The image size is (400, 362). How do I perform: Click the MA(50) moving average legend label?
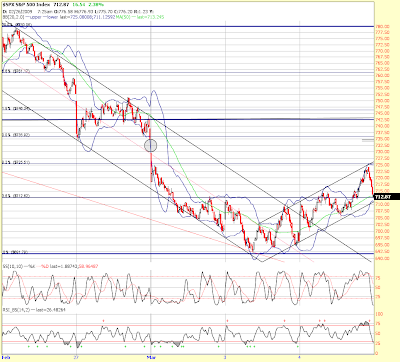[124, 17]
